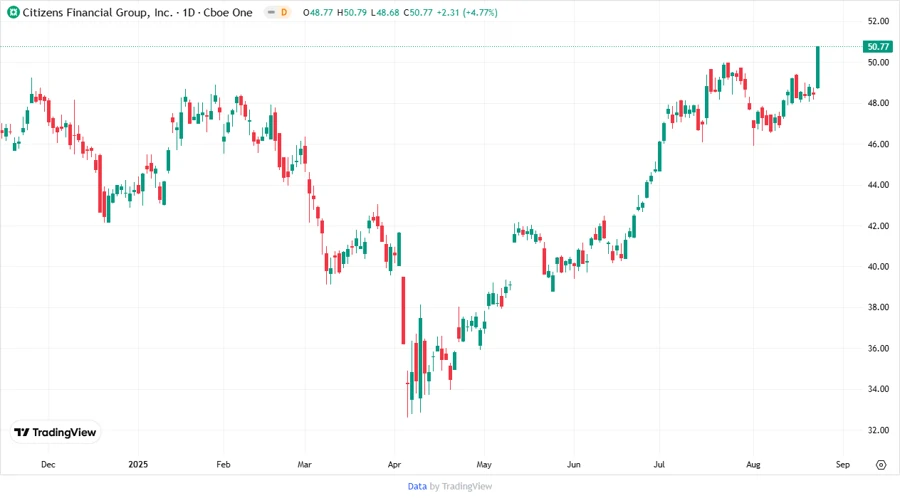Click the orange D delayed-data badge
This screenshot has height=498, width=900.
click(283, 12)
